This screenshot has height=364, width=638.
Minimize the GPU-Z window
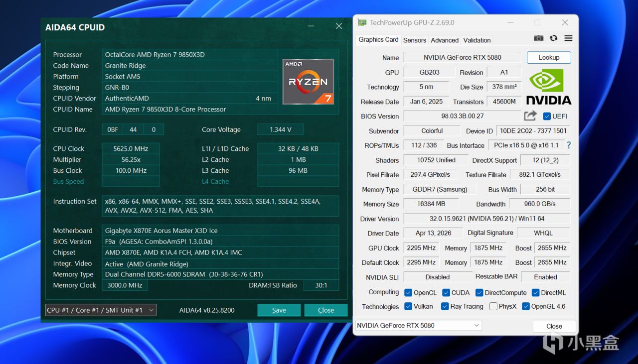pyautogui.click(x=510, y=22)
